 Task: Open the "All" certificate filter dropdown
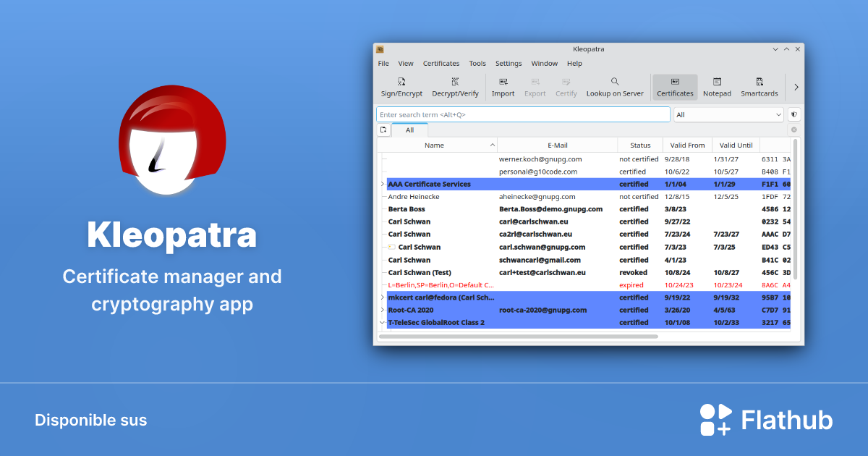(728, 114)
